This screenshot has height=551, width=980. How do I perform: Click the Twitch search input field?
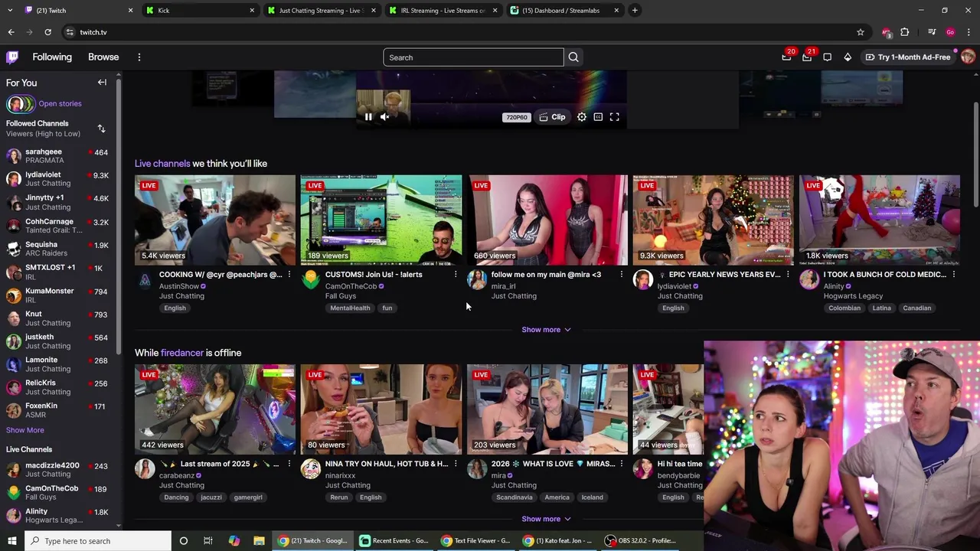(473, 57)
